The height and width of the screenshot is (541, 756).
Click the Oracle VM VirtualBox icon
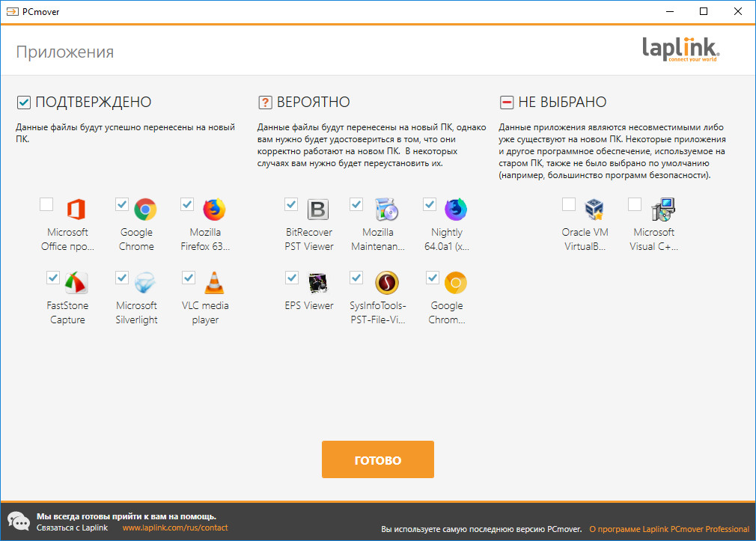(594, 210)
